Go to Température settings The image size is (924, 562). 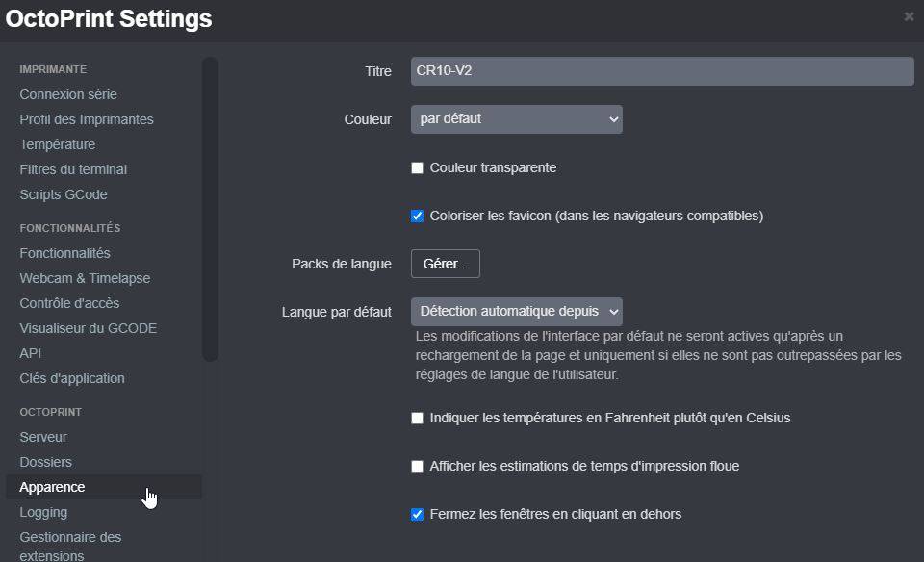[x=57, y=144]
